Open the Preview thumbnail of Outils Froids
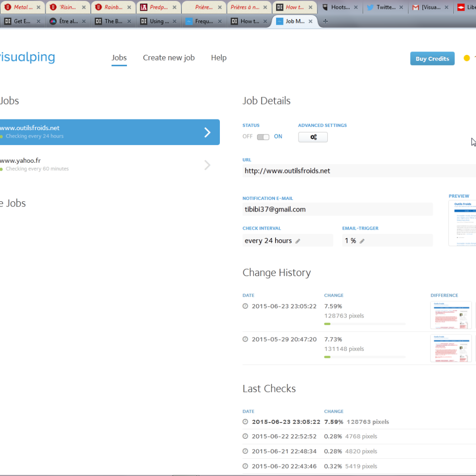The width and height of the screenshot is (476, 476). point(462,223)
